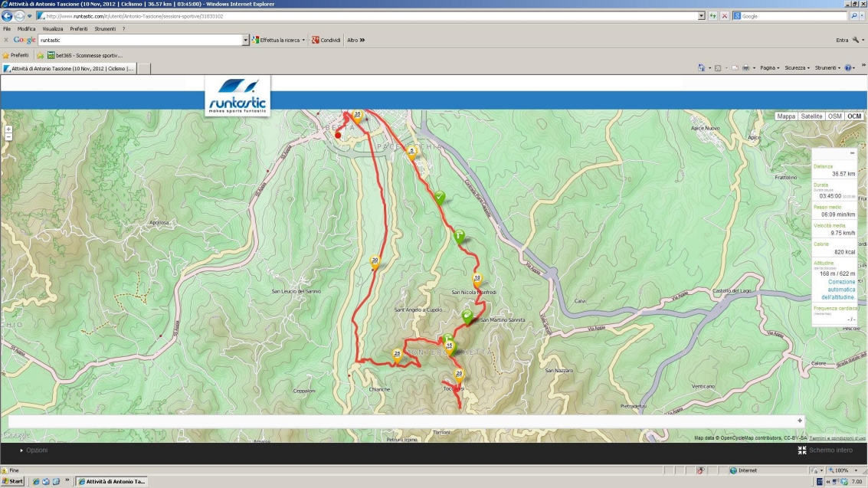
Task: Zoom out the map with minus button
Action: [8, 136]
